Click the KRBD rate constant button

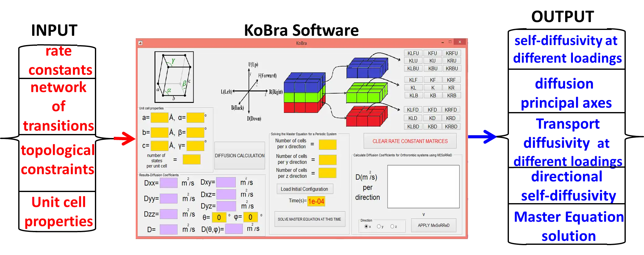[451, 127]
